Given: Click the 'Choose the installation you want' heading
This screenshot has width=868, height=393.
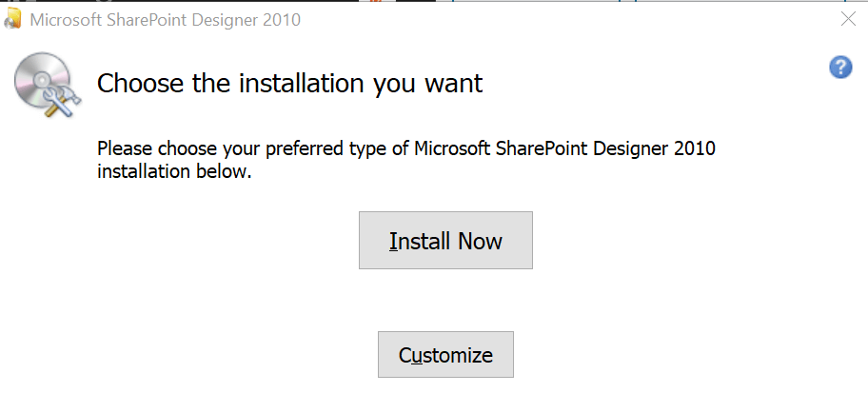Looking at the screenshot, I should pyautogui.click(x=289, y=83).
